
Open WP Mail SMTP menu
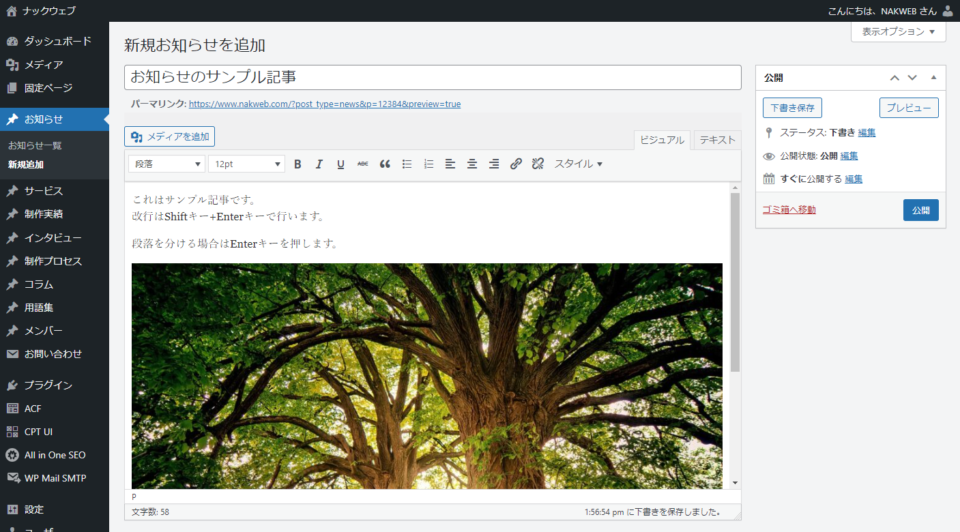click(x=54, y=478)
